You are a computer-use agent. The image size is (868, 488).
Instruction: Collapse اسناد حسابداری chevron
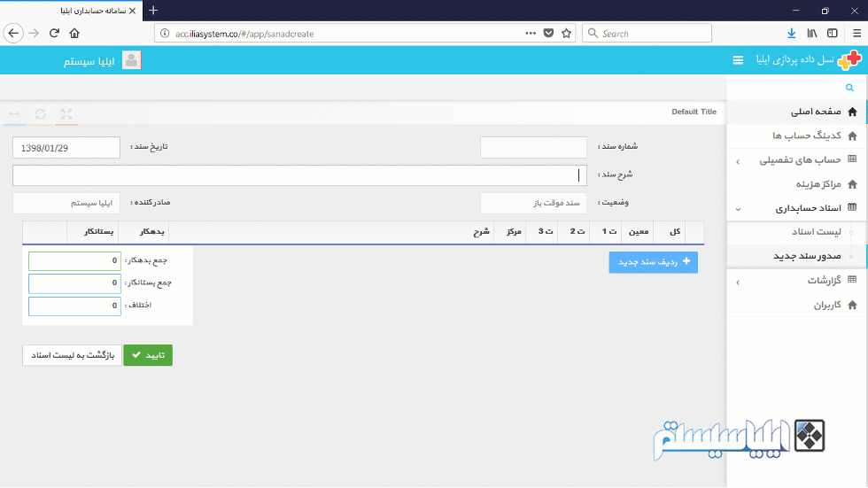pyautogui.click(x=738, y=209)
